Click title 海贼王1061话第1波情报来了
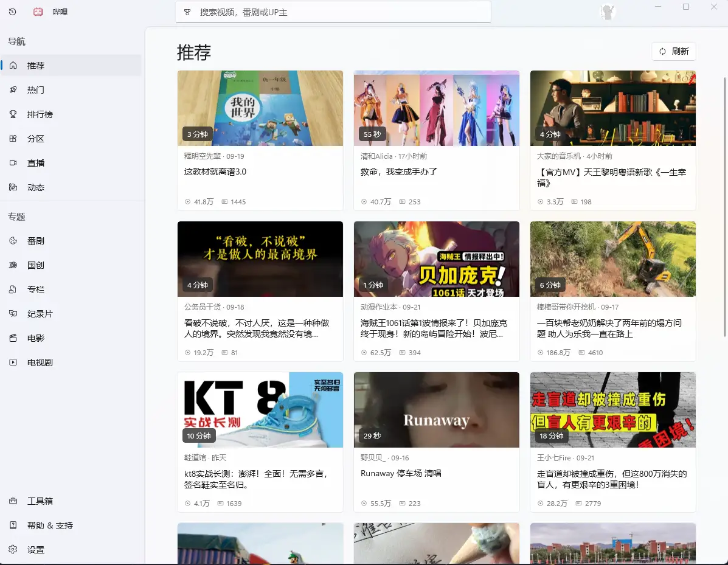 coord(434,328)
